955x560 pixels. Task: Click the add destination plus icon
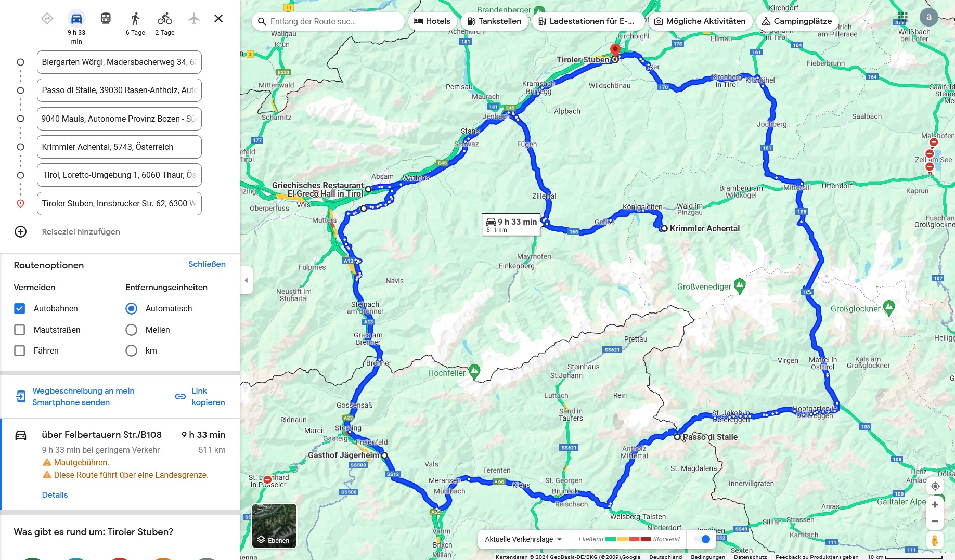21,232
